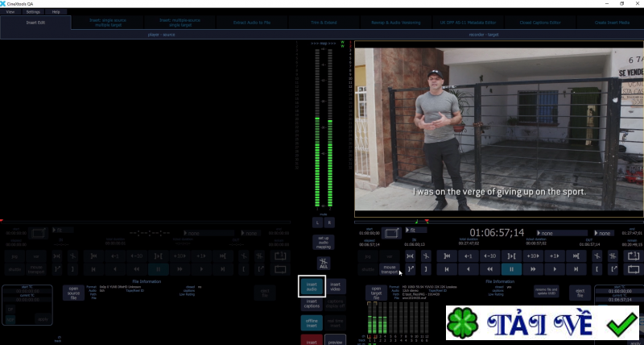This screenshot has height=345, width=644.
Task: Jump to the end of the recorder file
Action: [x=576, y=269]
